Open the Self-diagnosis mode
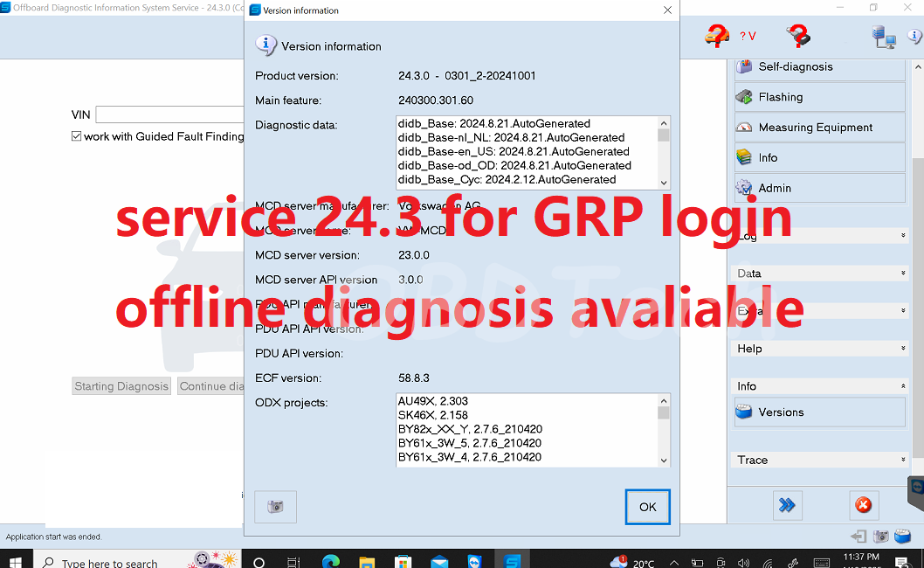This screenshot has height=568, width=924. (x=820, y=66)
